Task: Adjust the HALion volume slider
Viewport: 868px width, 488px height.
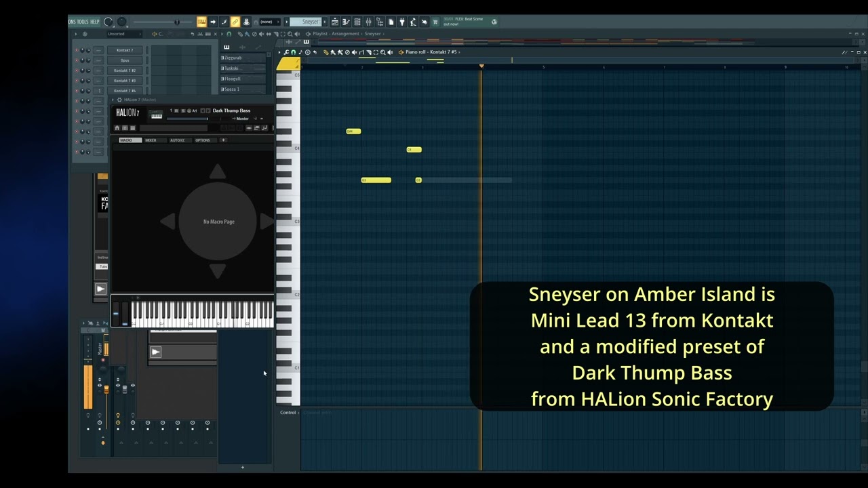Action: [x=188, y=119]
